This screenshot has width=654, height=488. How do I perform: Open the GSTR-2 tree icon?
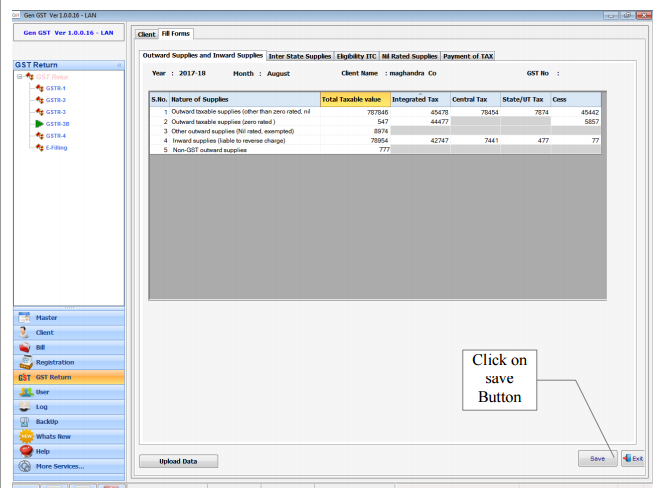click(x=40, y=100)
